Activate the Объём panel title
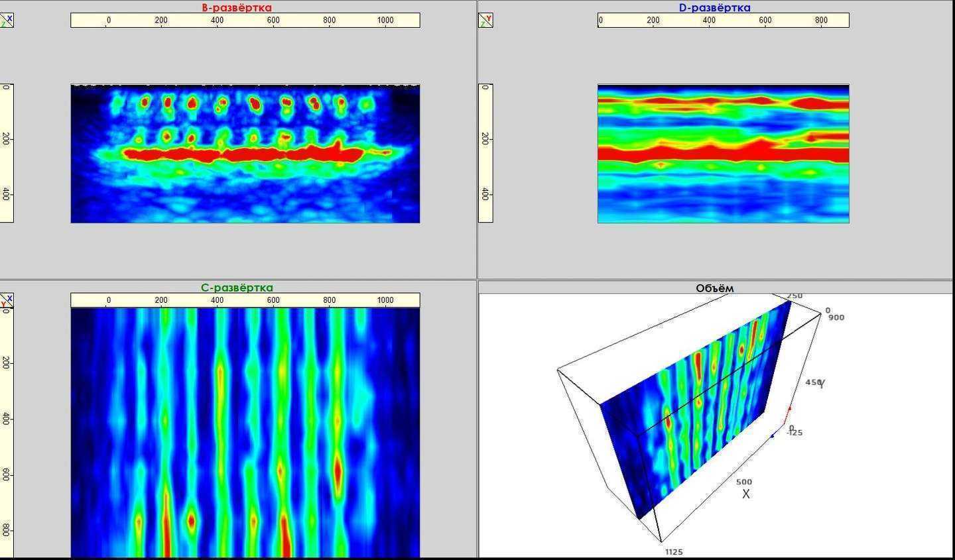The height and width of the screenshot is (560, 955). point(714,288)
